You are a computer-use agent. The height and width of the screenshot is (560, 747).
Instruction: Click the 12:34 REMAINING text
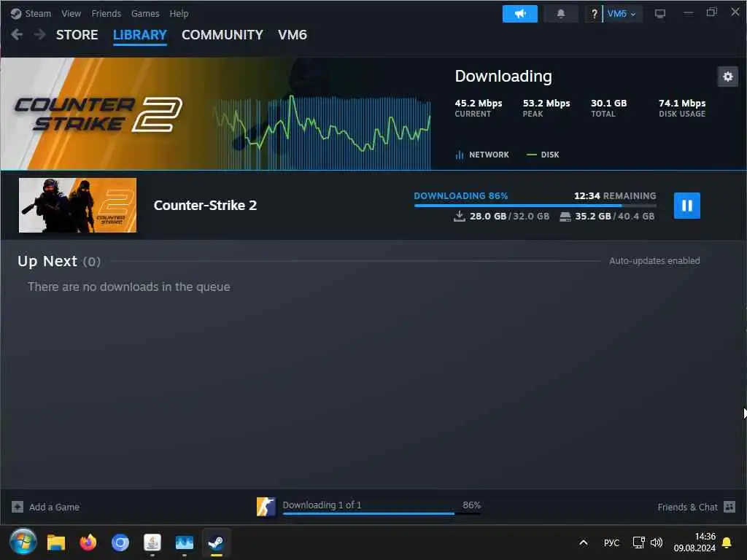click(x=614, y=195)
